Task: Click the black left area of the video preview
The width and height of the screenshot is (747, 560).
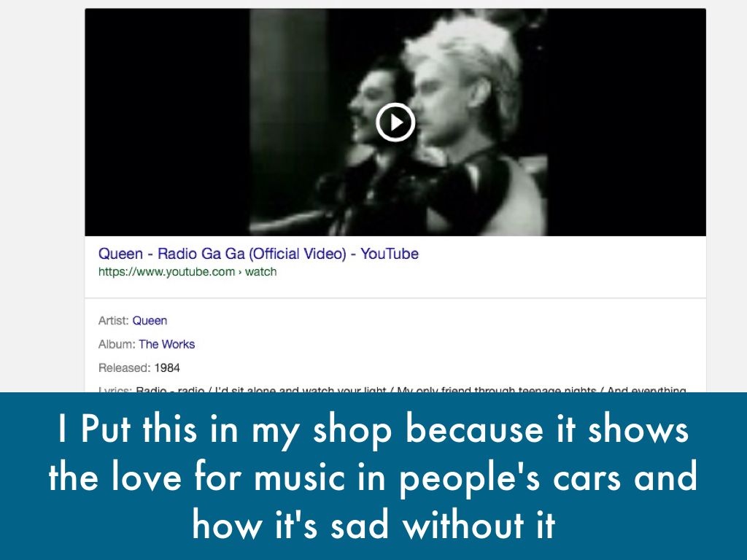Action: (167, 122)
